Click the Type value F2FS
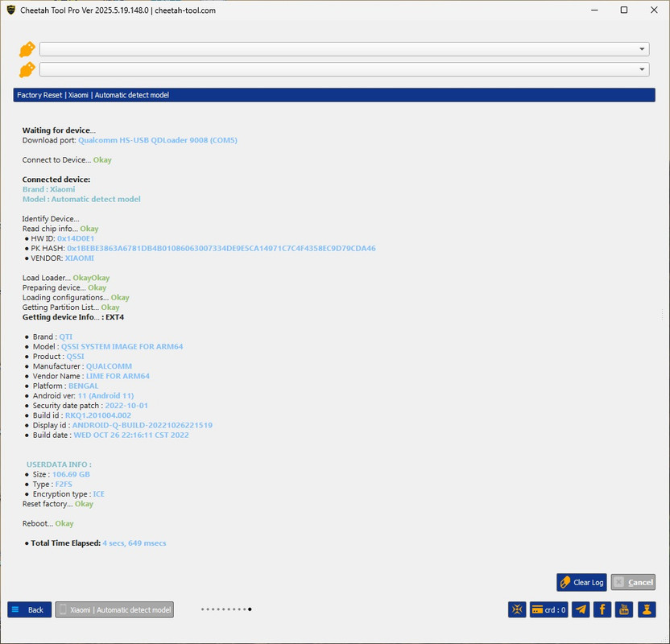Image resolution: width=670 pixels, height=644 pixels. pyautogui.click(x=64, y=484)
